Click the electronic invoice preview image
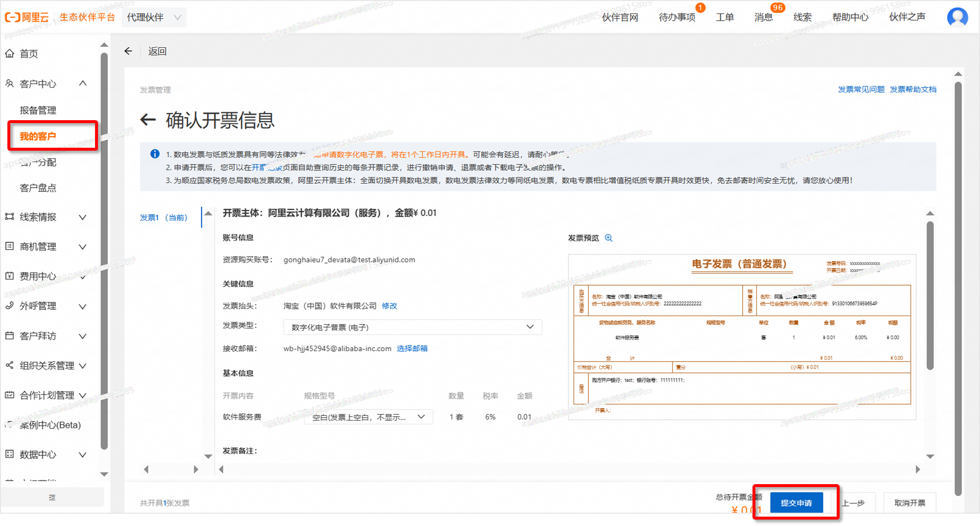The height and width of the screenshot is (526, 980). pos(742,337)
